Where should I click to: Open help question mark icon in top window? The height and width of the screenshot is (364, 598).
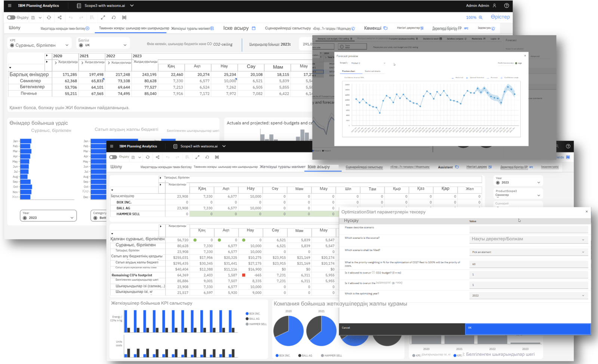(x=506, y=6)
